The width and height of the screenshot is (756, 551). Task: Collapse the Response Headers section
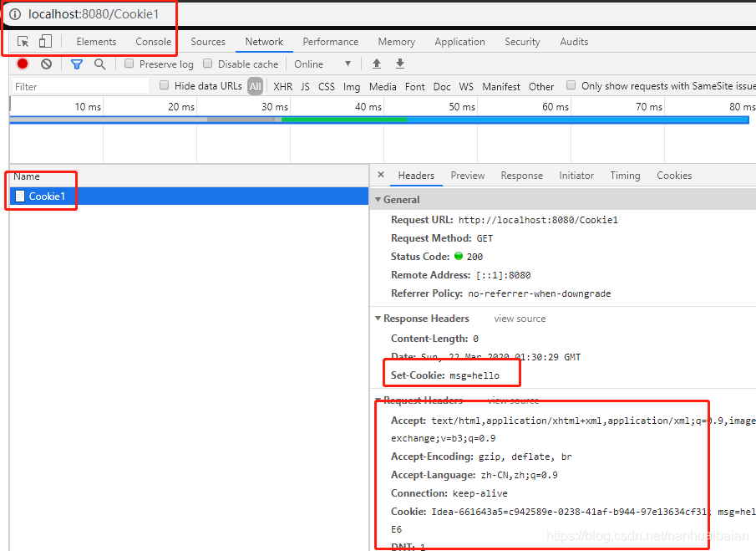[x=378, y=319]
